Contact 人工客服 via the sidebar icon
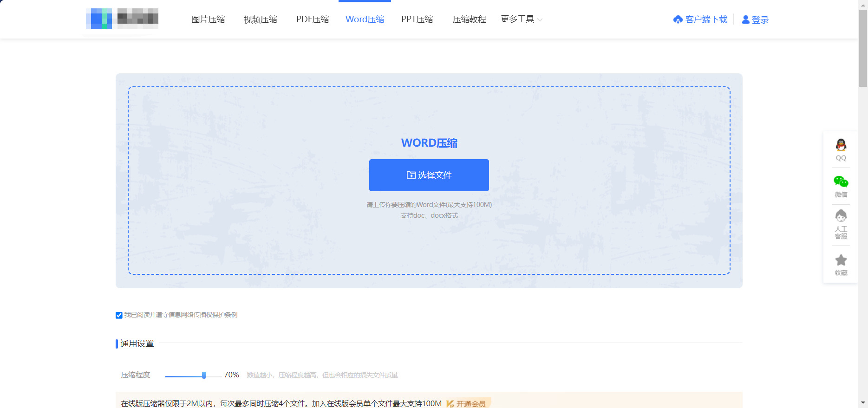Viewport: 868px width, 408px height. click(841, 216)
